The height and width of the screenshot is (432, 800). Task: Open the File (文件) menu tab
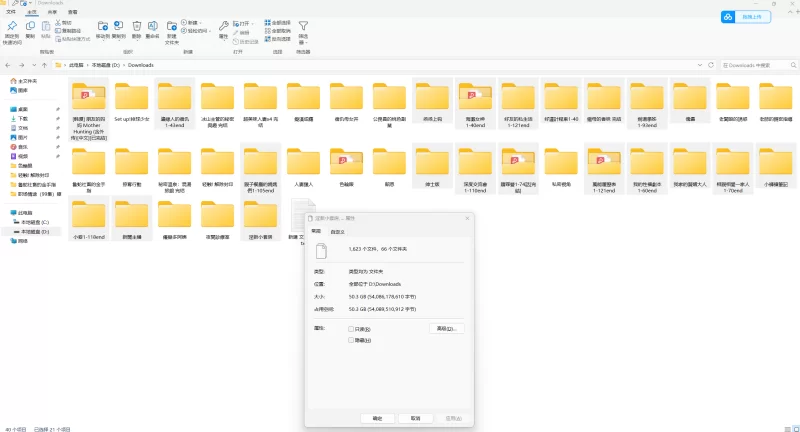pos(11,12)
